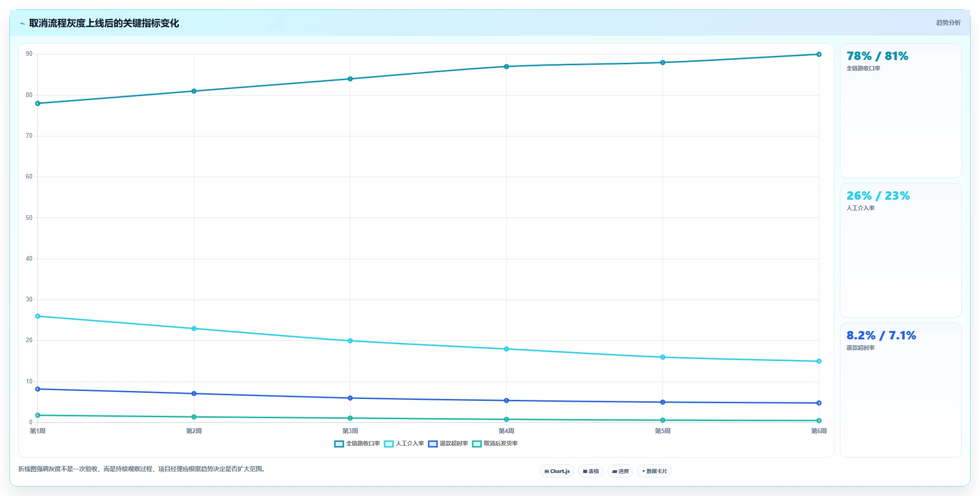Click the panel title 取消流程灰度上线后的关键指标变化
Viewport: 980px width, 496px height.
104,23
